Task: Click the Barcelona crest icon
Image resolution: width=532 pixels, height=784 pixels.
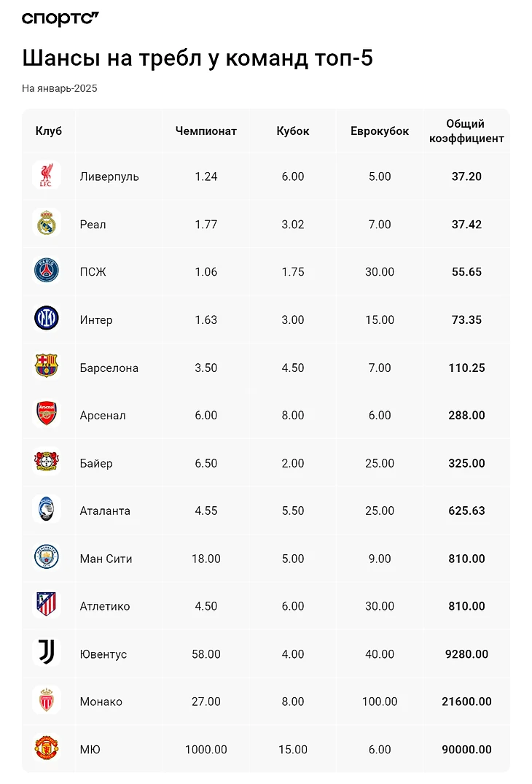Action: (47, 367)
